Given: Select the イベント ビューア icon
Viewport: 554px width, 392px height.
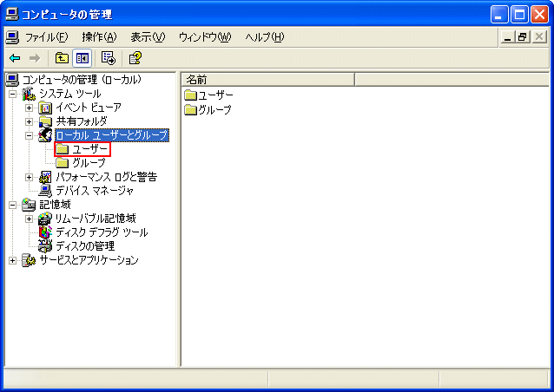Looking at the screenshot, I should (45, 108).
